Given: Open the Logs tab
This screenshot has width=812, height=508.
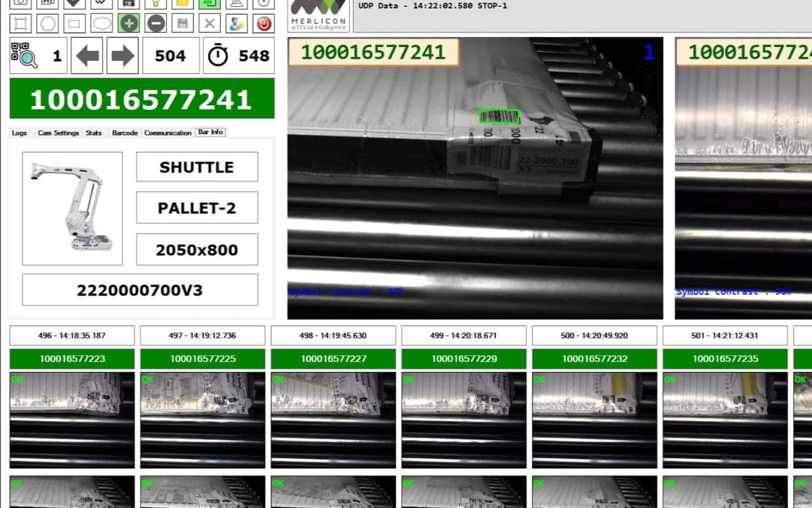Looking at the screenshot, I should tap(20, 133).
